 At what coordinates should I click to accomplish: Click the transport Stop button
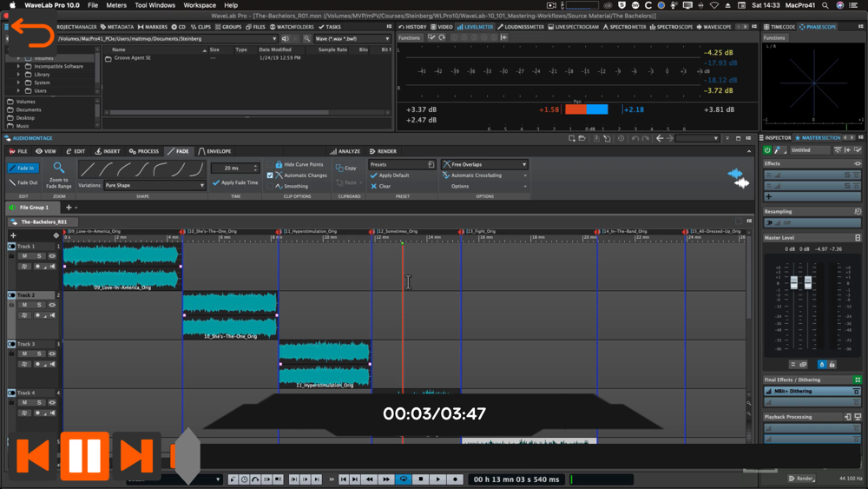pos(421,479)
